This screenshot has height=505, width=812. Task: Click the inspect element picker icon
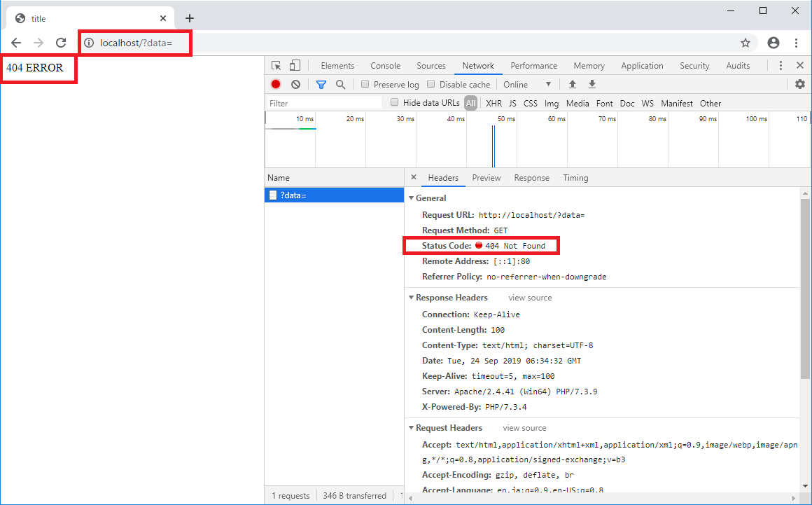[276, 66]
